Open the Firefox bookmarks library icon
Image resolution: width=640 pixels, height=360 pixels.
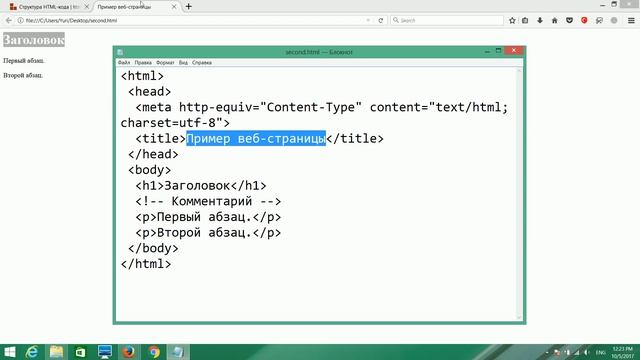click(x=525, y=20)
